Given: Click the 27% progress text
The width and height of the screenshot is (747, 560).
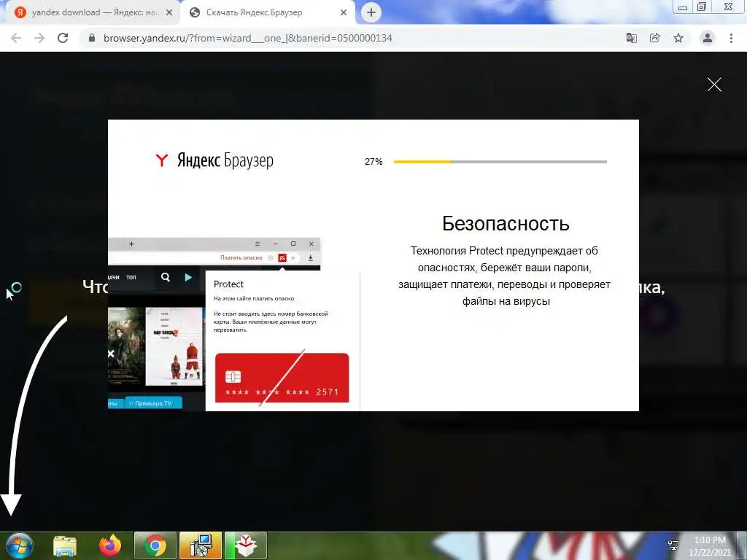Looking at the screenshot, I should (373, 162).
